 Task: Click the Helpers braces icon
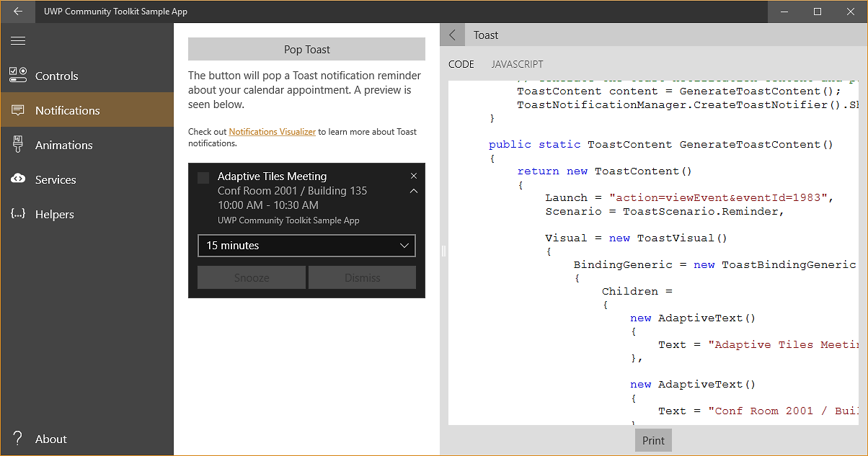click(18, 214)
